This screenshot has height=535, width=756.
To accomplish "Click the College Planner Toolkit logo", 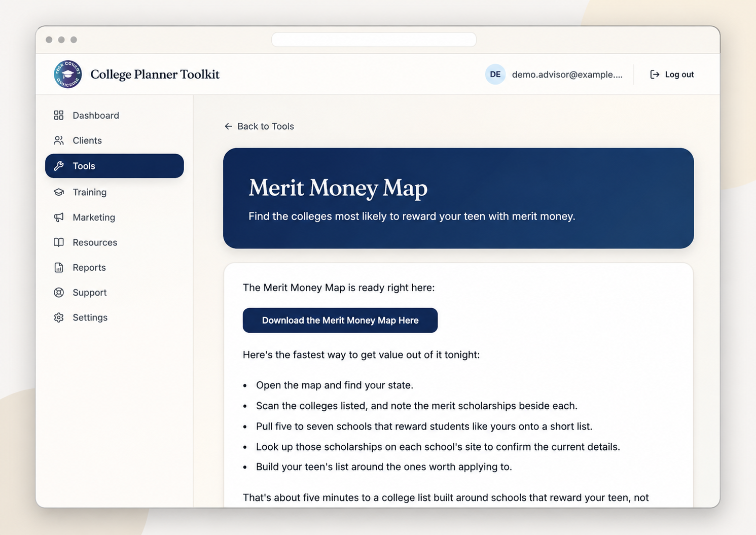I will [x=68, y=74].
